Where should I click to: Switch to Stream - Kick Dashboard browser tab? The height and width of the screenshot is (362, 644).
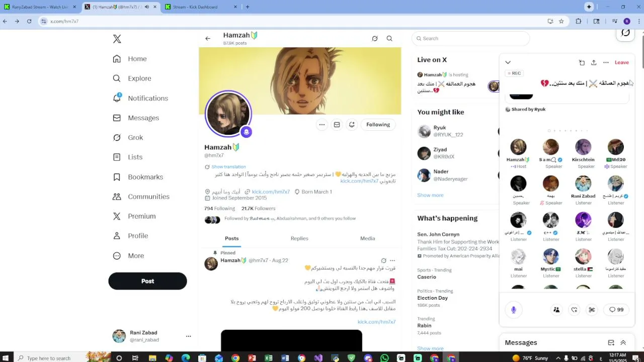[200, 7]
